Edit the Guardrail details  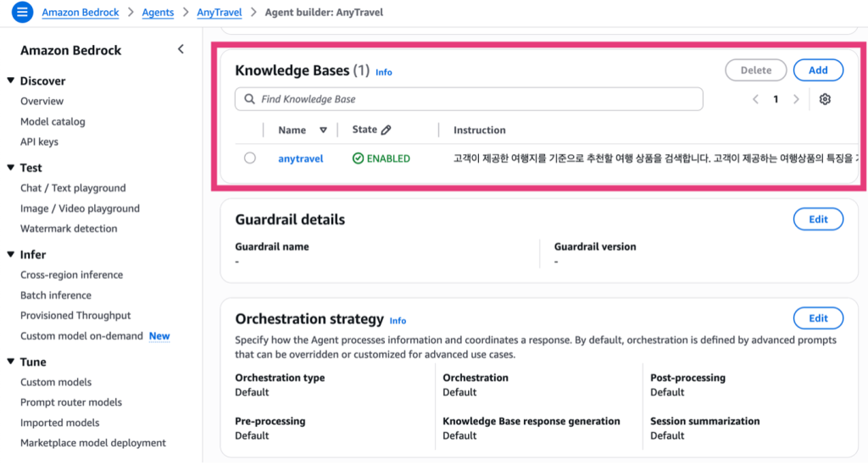[x=818, y=219]
